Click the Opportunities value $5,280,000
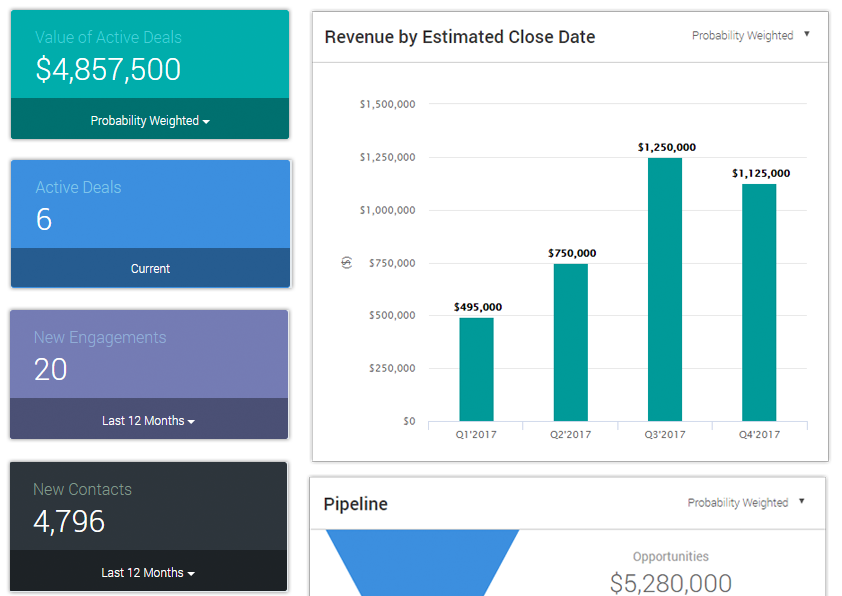This screenshot has height=596, width=842. coord(670,582)
